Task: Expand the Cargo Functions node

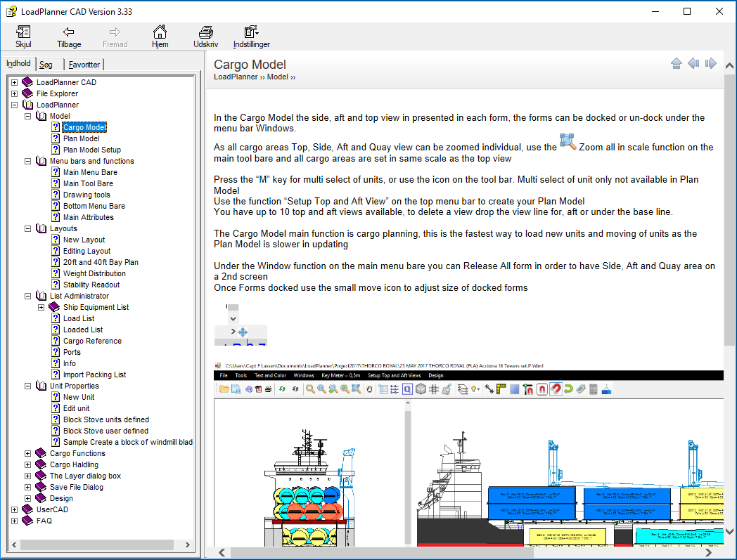Action: pyautogui.click(x=27, y=453)
